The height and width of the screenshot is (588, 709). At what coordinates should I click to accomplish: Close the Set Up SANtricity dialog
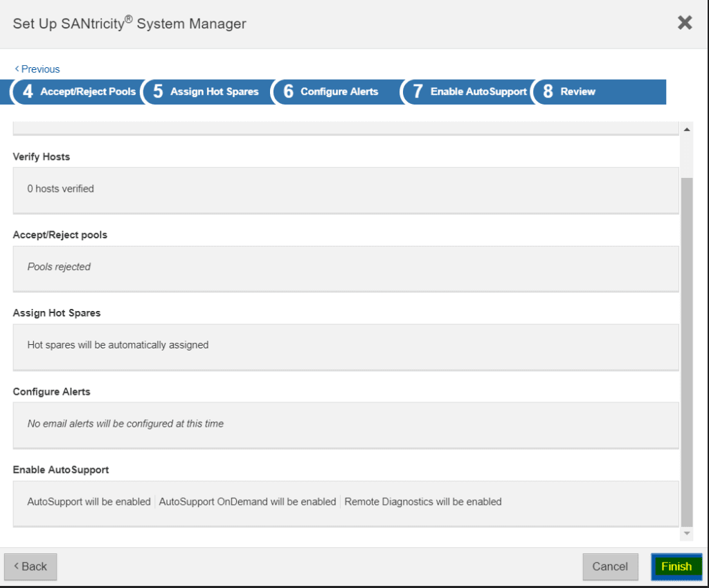pyautogui.click(x=685, y=22)
